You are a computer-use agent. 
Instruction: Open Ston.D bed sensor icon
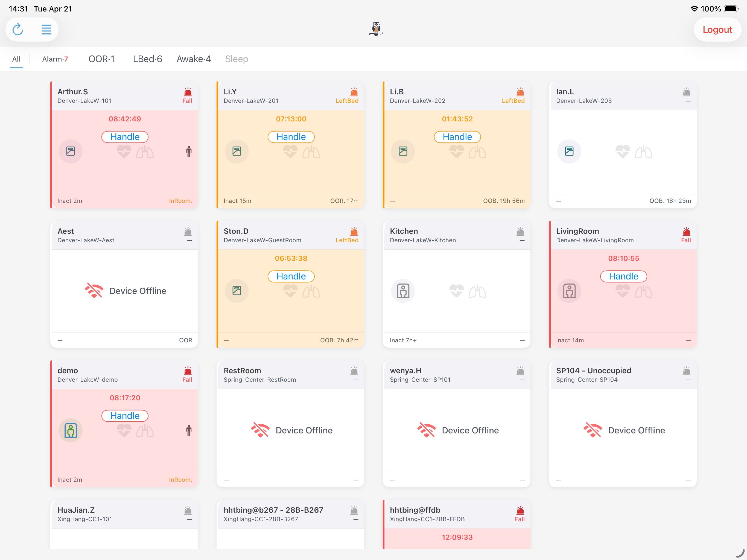coord(237,291)
